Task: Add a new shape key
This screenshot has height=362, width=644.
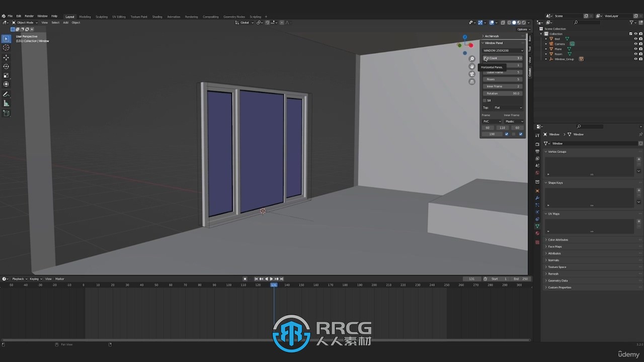Action: point(639,191)
